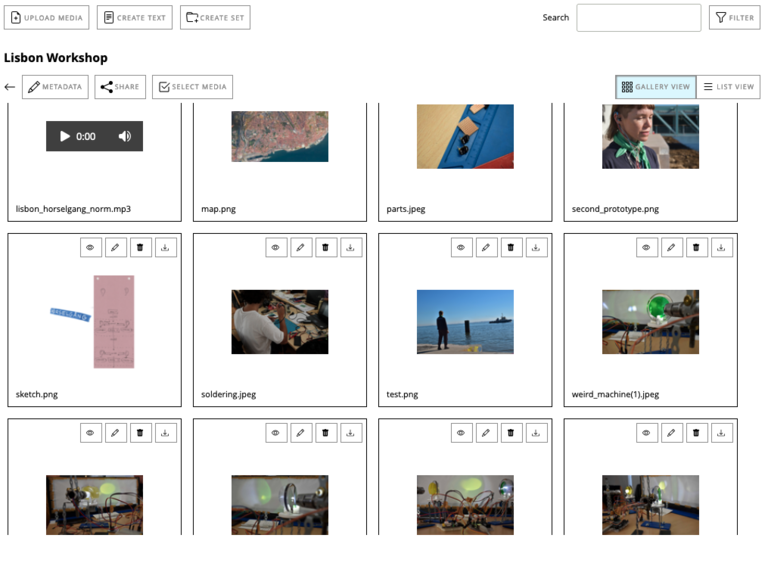This screenshot has width=768, height=566.
Task: Click the edit pencil on weird_machine(1).jpeg
Action: click(672, 247)
